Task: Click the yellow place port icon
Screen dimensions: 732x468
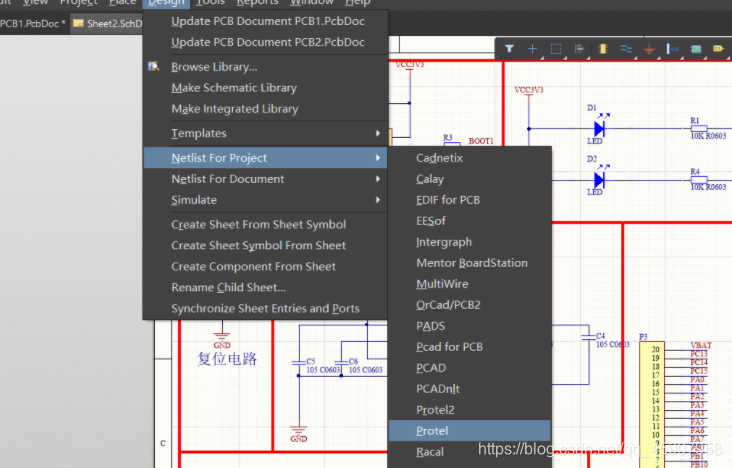Action: [x=718, y=49]
